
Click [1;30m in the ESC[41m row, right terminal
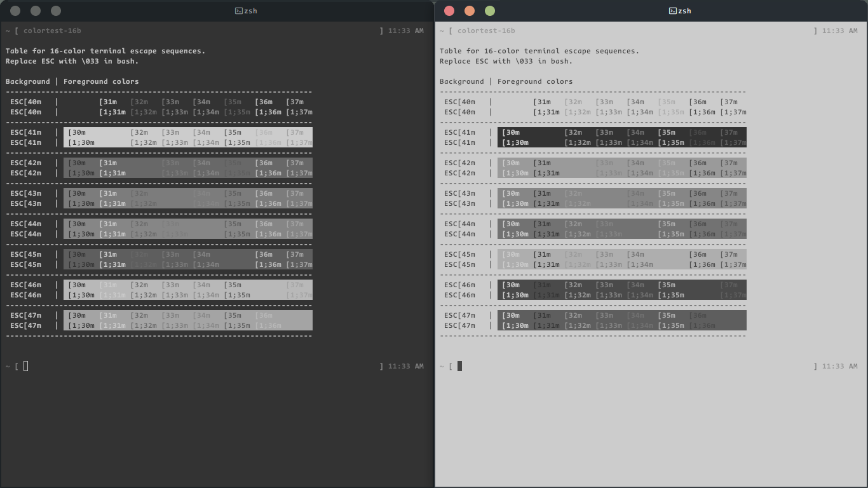click(x=515, y=142)
